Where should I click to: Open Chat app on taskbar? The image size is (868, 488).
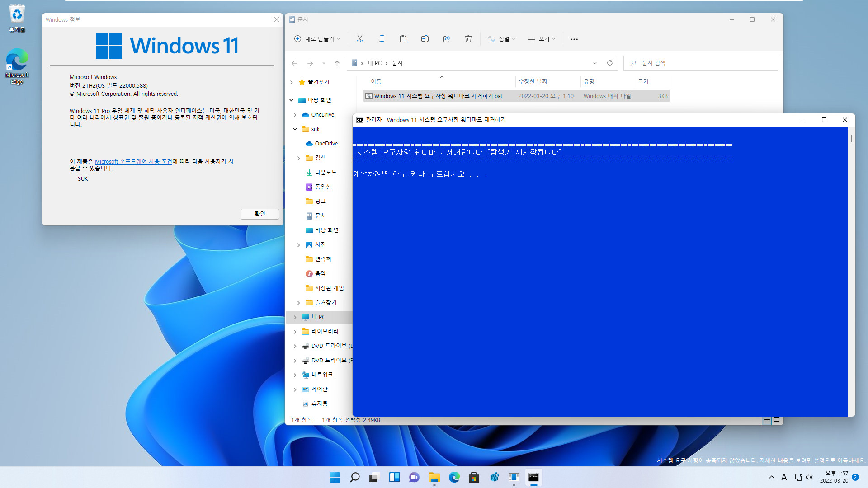point(415,477)
